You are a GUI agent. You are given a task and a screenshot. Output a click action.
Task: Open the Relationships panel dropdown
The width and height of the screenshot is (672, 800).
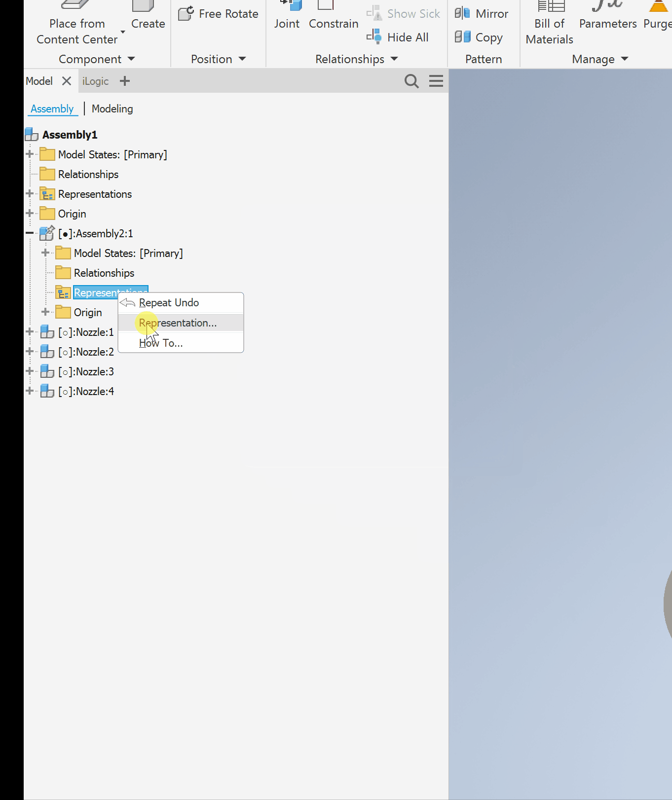(394, 59)
